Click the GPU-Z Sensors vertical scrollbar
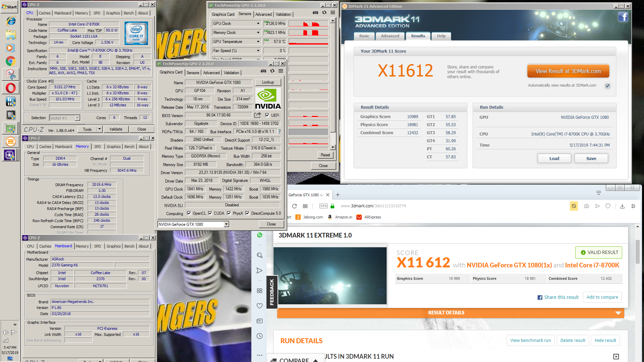Viewport: 644px width, 362px height. click(x=333, y=84)
